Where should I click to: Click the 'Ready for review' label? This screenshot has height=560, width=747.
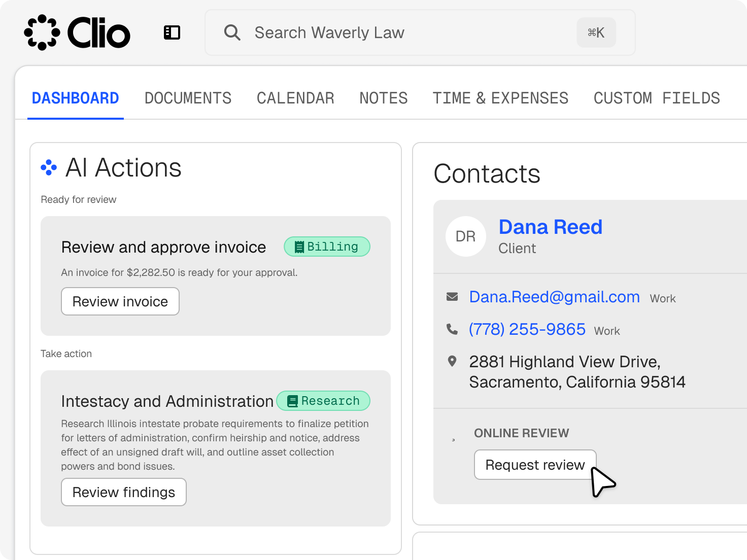(x=79, y=199)
